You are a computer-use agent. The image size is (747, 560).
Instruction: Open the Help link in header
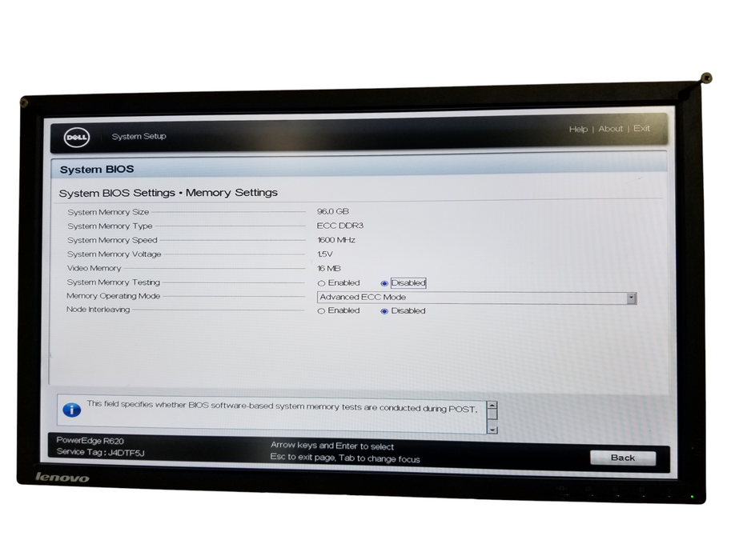pos(578,129)
